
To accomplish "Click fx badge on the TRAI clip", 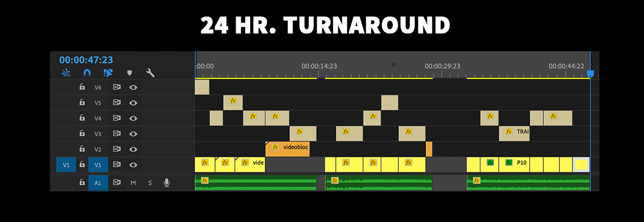I will [509, 132].
